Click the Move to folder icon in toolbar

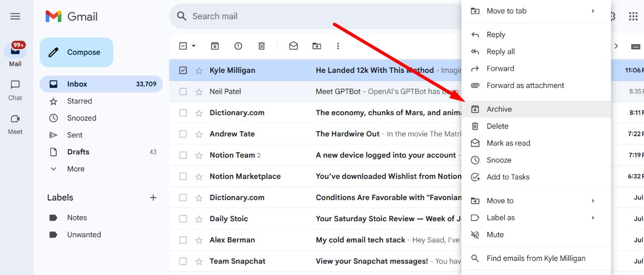pyautogui.click(x=316, y=46)
